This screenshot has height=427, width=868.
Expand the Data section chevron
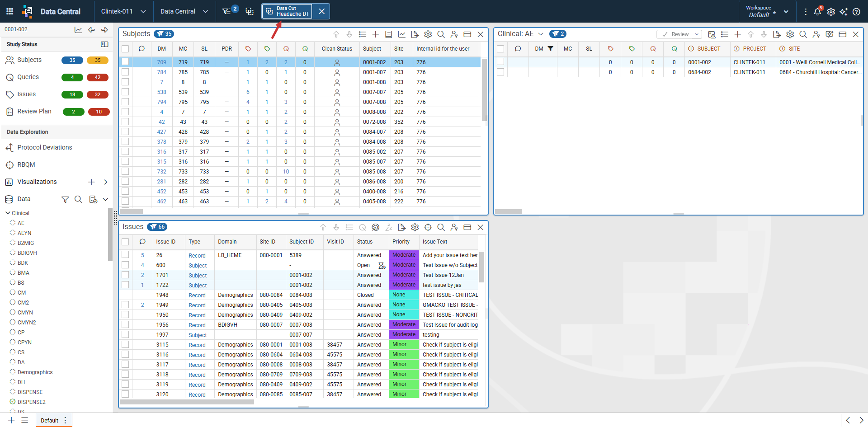click(x=105, y=199)
